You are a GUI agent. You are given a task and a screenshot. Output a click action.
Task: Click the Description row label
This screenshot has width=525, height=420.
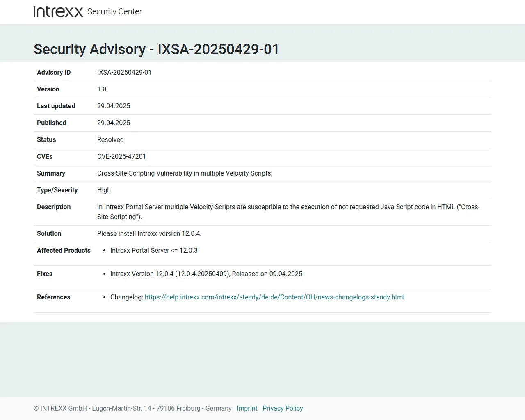[54, 207]
